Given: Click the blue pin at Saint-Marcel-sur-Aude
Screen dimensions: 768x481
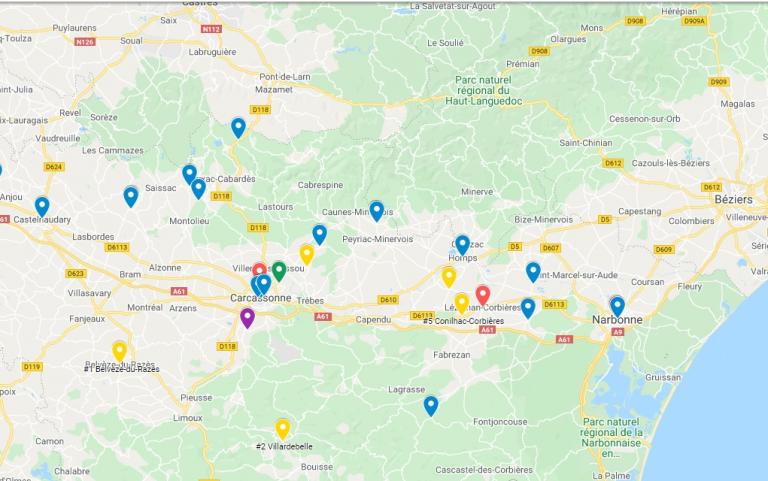Looking at the screenshot, I should click(533, 272).
